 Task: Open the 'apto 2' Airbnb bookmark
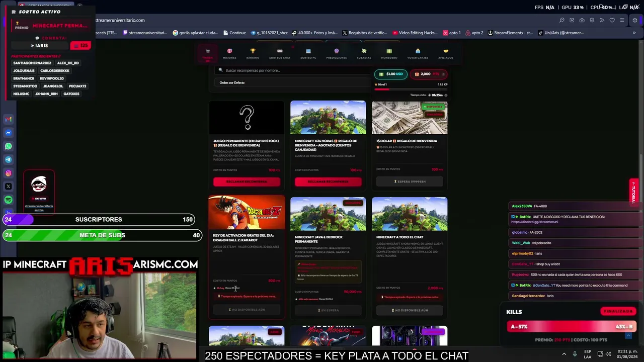(474, 33)
